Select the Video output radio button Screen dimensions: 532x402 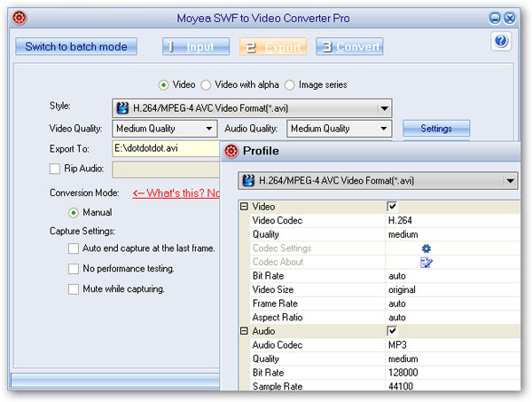163,85
